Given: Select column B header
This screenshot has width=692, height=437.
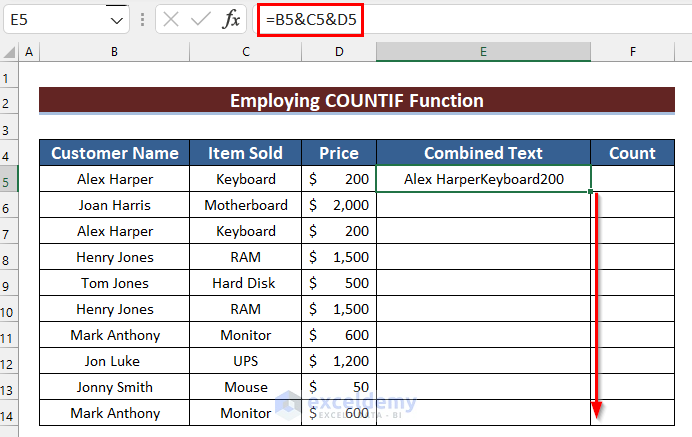Looking at the screenshot, I should 114,52.
